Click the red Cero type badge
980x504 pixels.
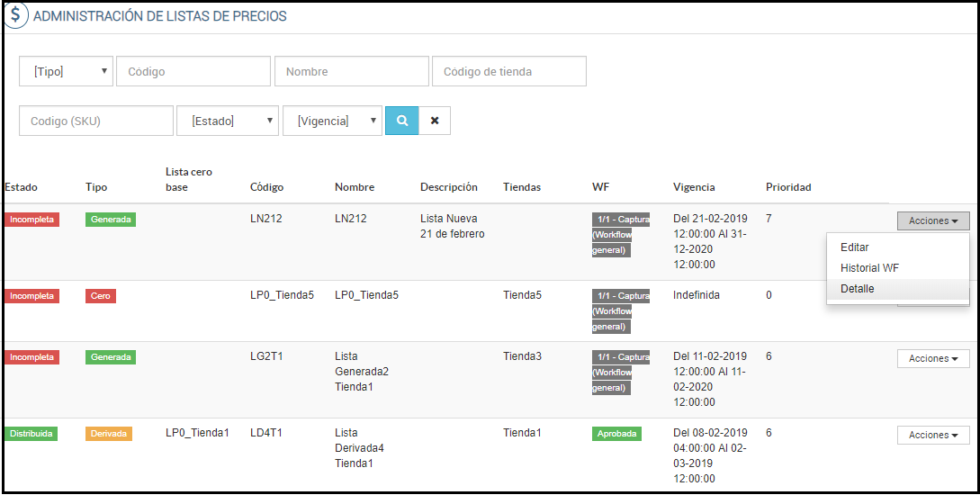[x=100, y=295]
